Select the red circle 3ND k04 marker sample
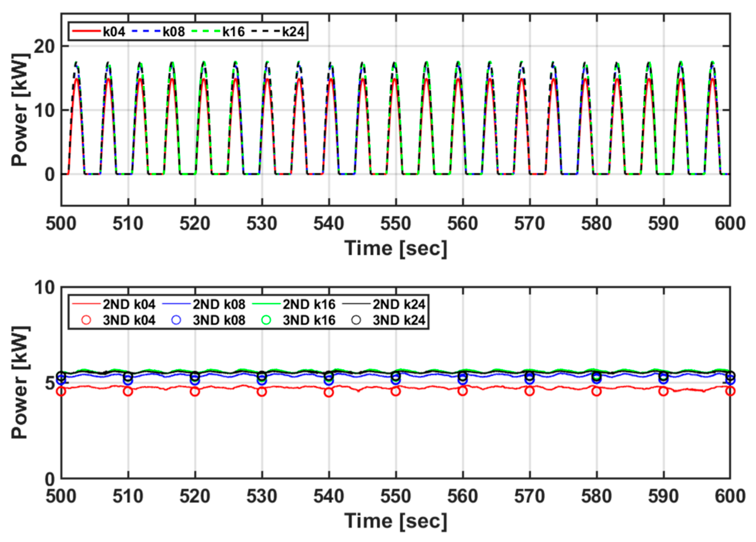756x542 pixels. point(86,319)
